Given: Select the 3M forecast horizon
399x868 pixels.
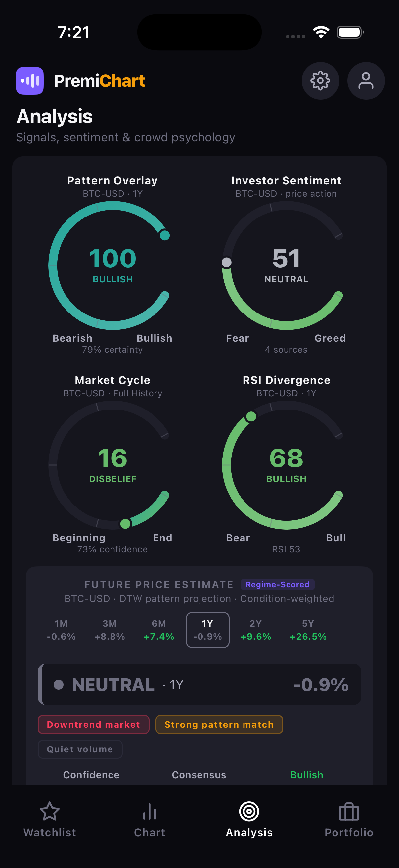Looking at the screenshot, I should [x=110, y=630].
